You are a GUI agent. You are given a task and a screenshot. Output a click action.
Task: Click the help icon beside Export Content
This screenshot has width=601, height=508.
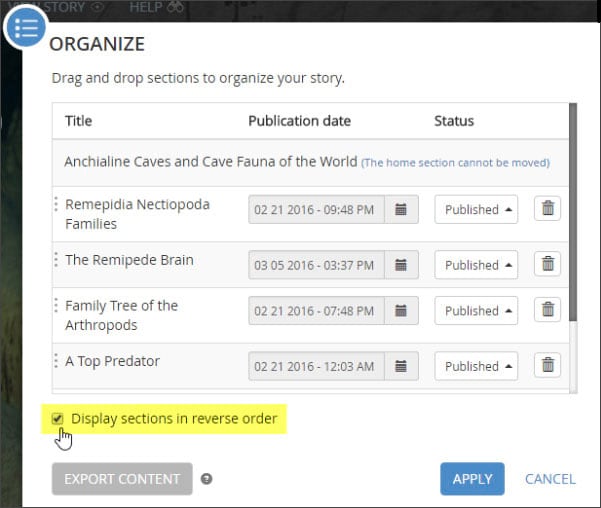[207, 479]
